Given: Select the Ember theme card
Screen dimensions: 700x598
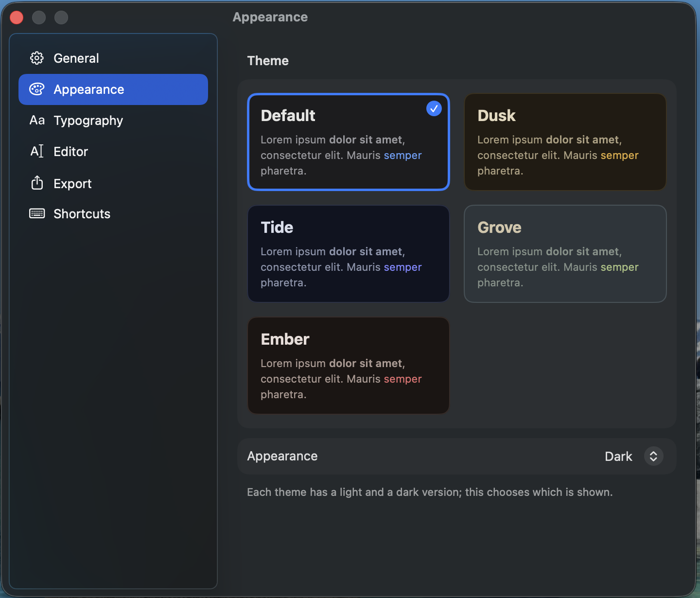Looking at the screenshot, I should coord(349,366).
